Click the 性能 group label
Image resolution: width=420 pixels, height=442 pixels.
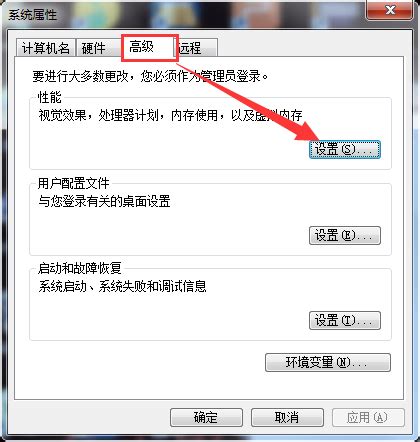click(x=49, y=98)
